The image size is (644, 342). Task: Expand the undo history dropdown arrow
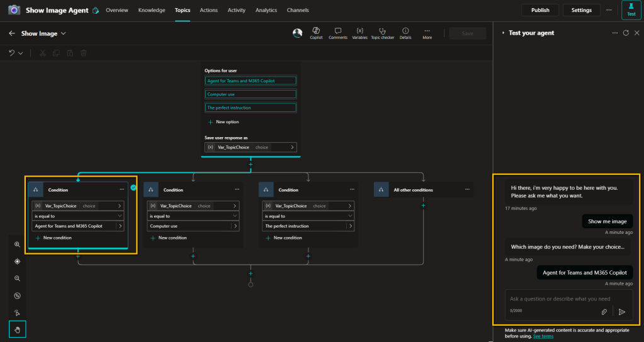tap(21, 53)
